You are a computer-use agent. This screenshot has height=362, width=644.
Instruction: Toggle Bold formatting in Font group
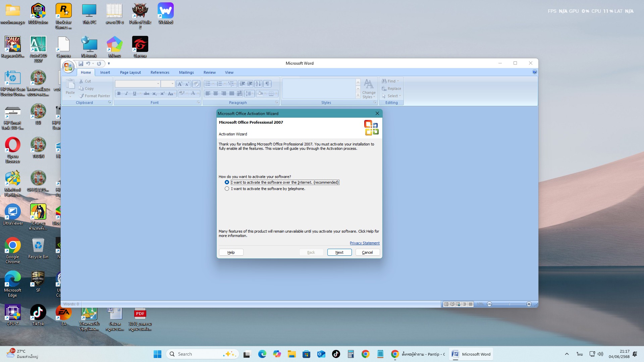119,94
